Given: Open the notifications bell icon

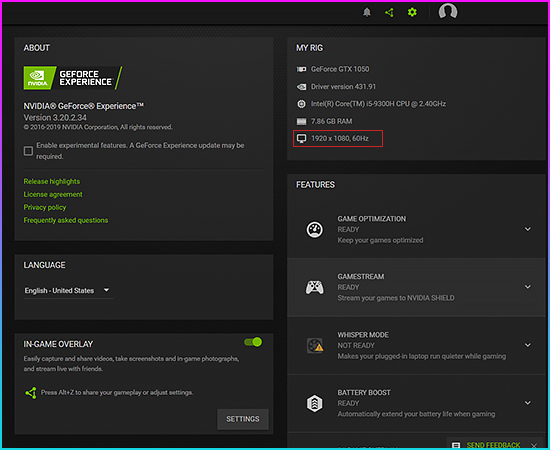Looking at the screenshot, I should [367, 13].
